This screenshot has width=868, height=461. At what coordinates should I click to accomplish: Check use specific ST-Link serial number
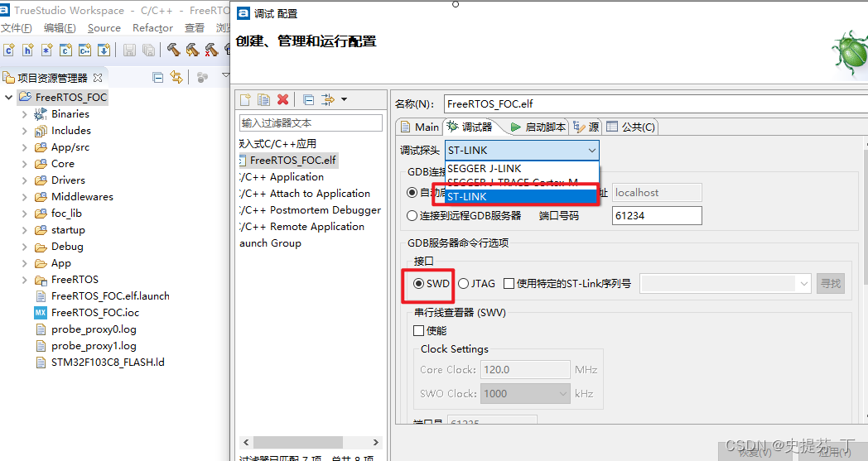pos(509,283)
